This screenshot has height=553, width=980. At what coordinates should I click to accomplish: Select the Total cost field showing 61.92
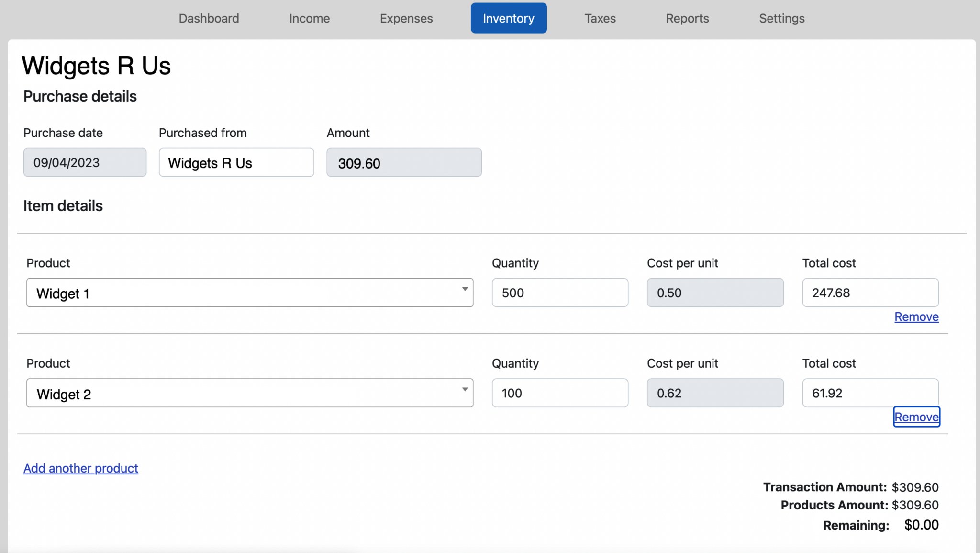[869, 393]
